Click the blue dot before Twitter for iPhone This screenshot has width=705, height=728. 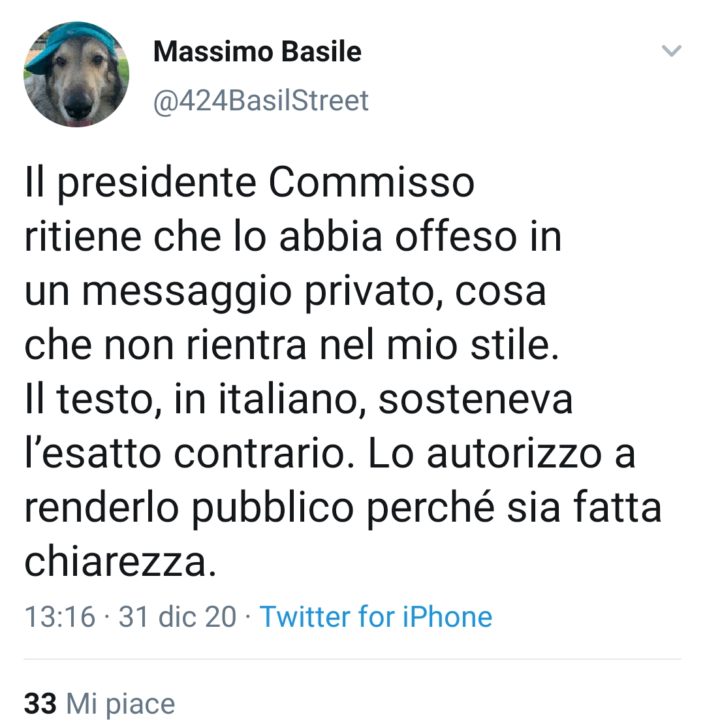pos(247,616)
